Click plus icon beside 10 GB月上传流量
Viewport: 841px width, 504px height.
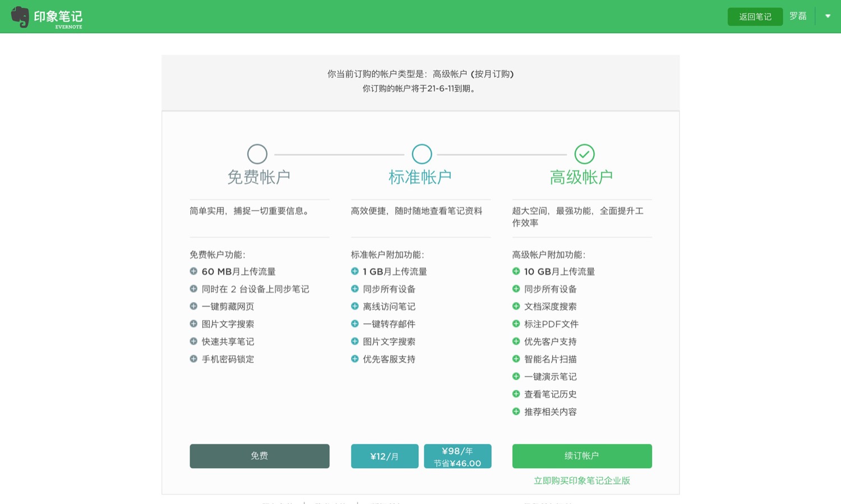point(516,271)
